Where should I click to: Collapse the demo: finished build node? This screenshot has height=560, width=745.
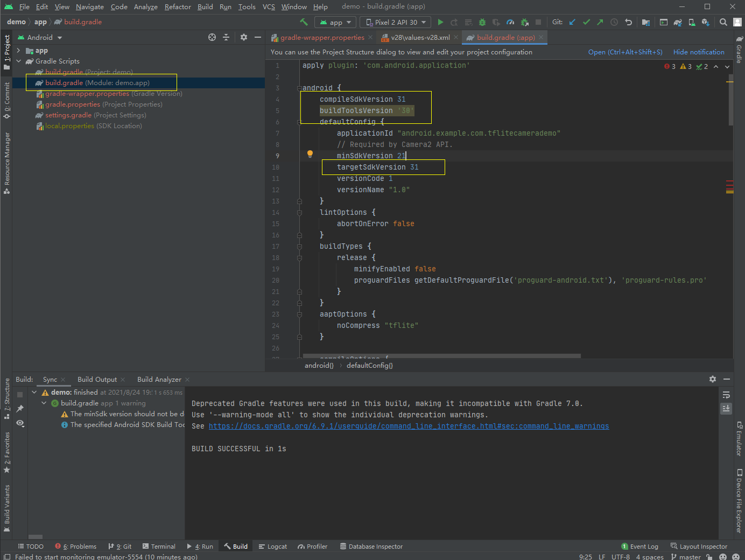[x=34, y=393]
